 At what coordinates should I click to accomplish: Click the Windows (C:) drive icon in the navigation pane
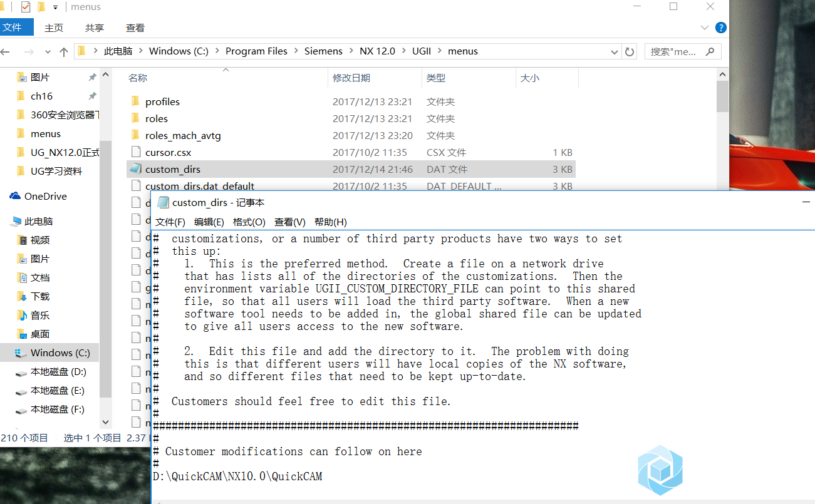pos(22,352)
